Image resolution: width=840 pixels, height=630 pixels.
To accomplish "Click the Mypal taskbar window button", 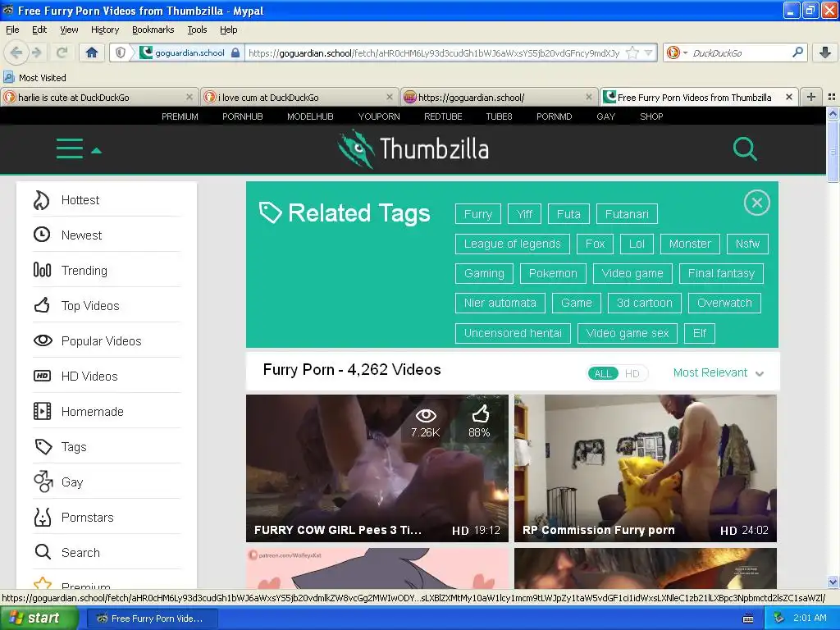I will (x=152, y=619).
